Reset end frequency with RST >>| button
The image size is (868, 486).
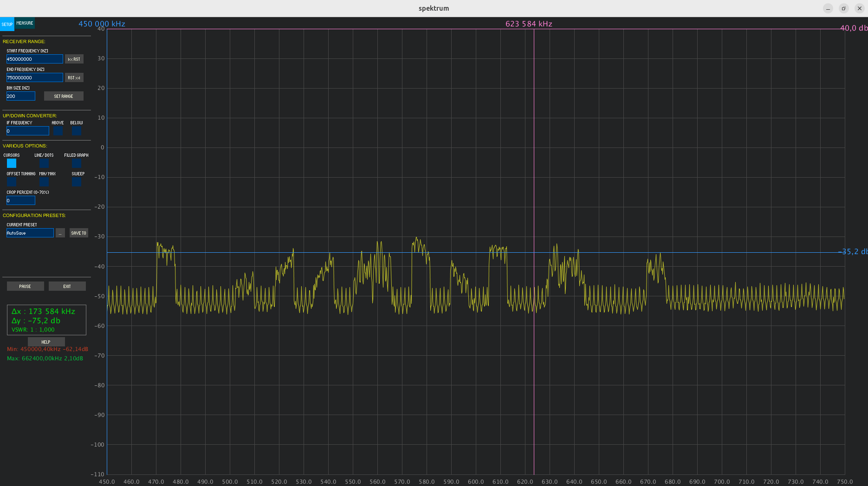coord(74,77)
